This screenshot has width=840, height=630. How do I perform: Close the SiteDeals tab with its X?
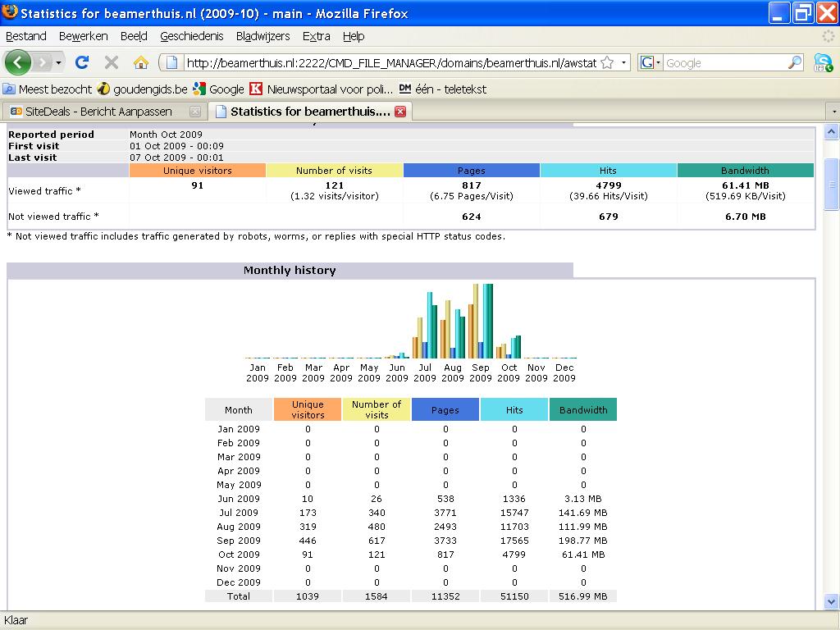[195, 112]
